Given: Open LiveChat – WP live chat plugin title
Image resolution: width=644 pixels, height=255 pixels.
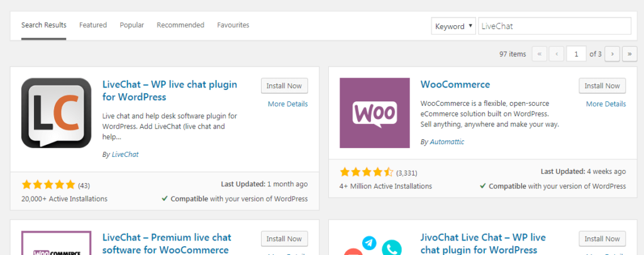Looking at the screenshot, I should 170,91.
